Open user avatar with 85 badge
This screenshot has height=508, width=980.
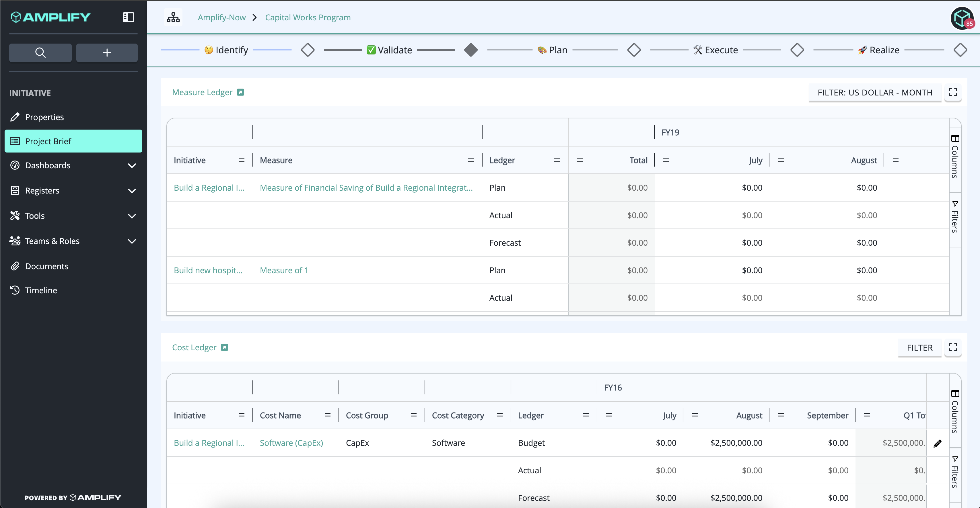[x=962, y=18]
